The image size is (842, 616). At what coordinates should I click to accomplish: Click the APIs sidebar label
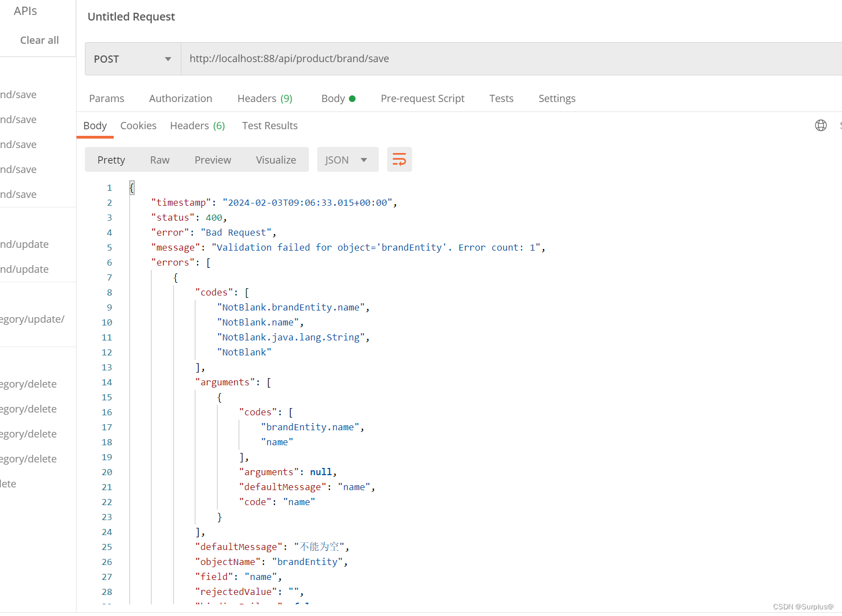tap(26, 11)
